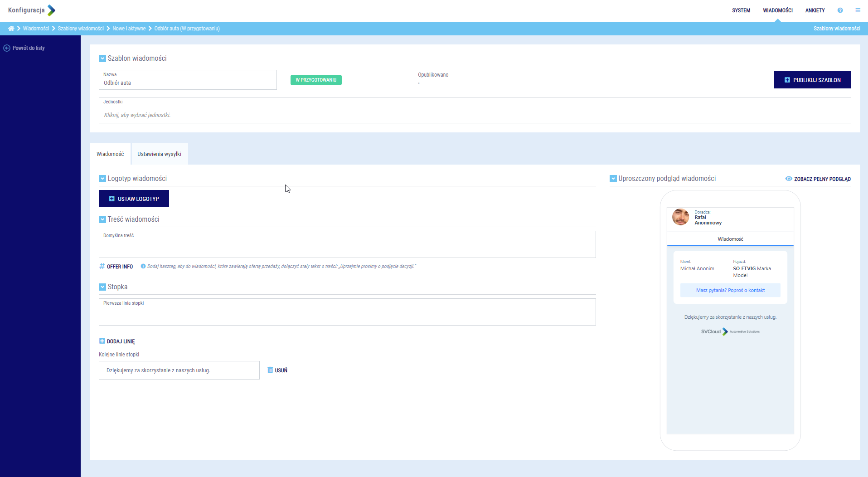This screenshot has width=868, height=477.
Task: Click the plus icon next to 'Dodaj linię'
Action: (102, 341)
